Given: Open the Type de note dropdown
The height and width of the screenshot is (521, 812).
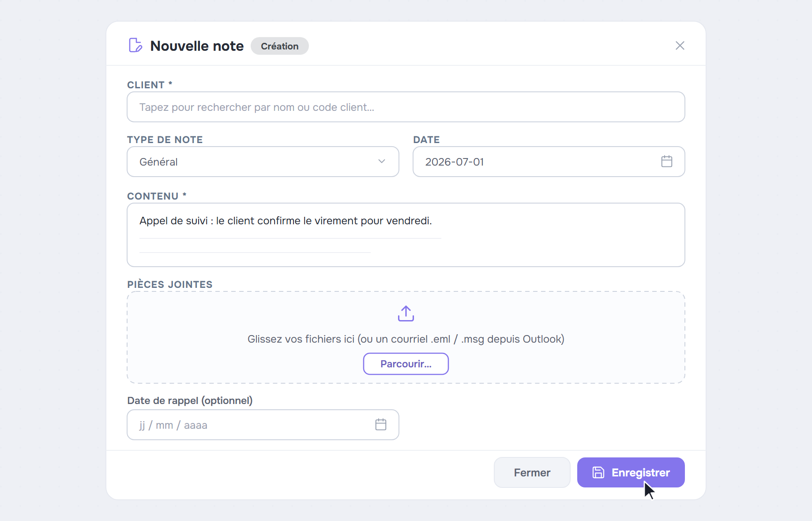Looking at the screenshot, I should pos(263,162).
